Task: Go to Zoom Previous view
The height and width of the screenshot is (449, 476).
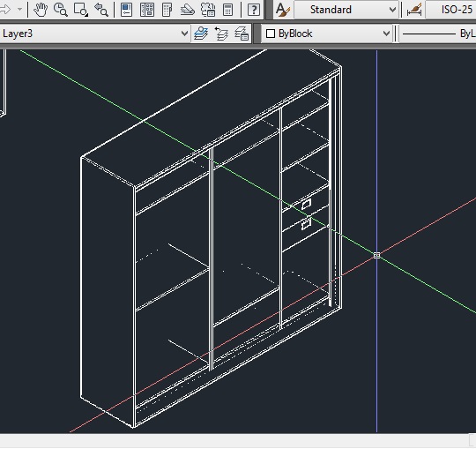Action: [101, 10]
